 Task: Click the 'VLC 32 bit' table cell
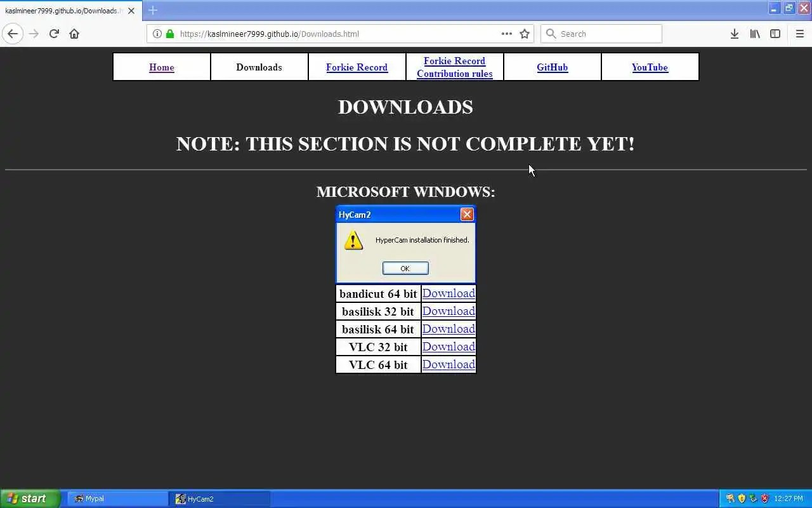[378, 347]
